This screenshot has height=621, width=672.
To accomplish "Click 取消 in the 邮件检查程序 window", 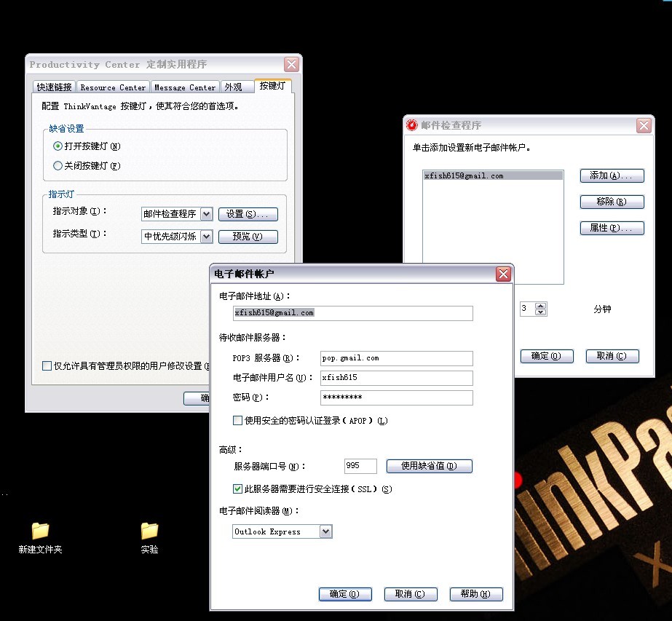I will (x=612, y=356).
